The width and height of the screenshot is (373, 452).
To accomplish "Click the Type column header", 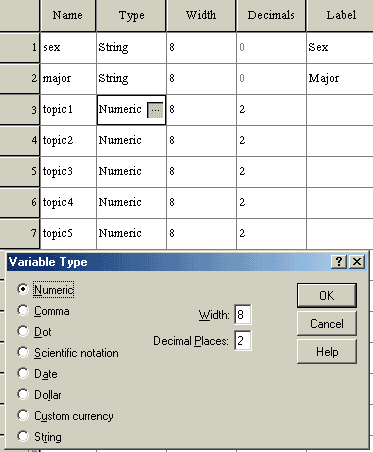I will (x=131, y=15).
